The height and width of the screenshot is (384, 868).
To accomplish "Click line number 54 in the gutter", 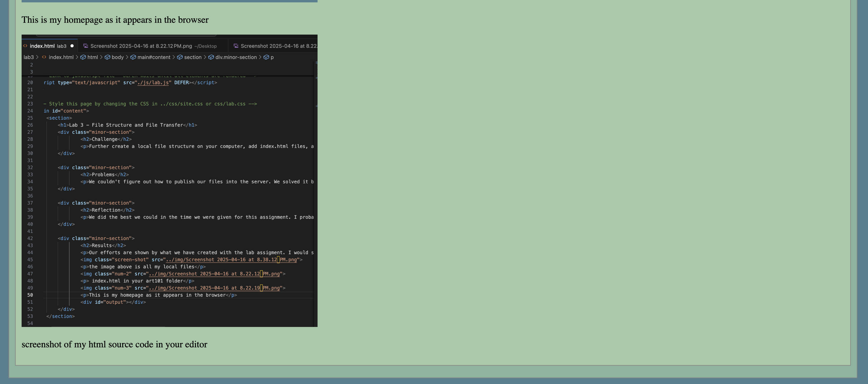I will [30, 323].
